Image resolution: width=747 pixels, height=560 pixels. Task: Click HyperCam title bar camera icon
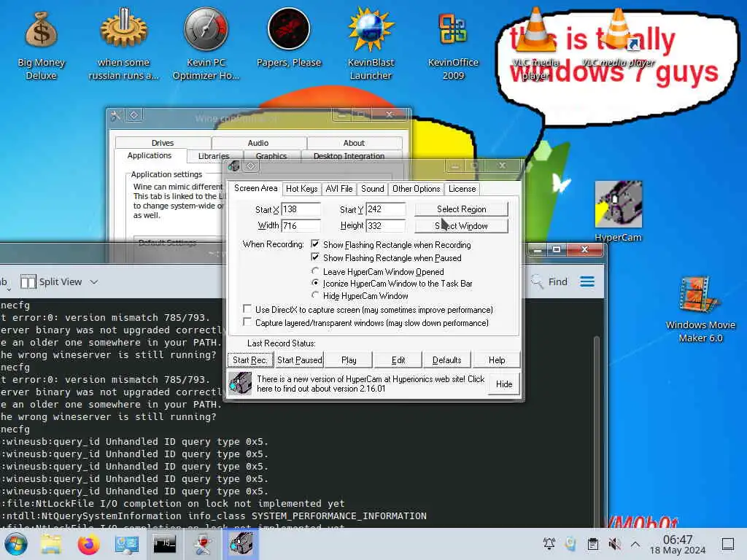233,166
